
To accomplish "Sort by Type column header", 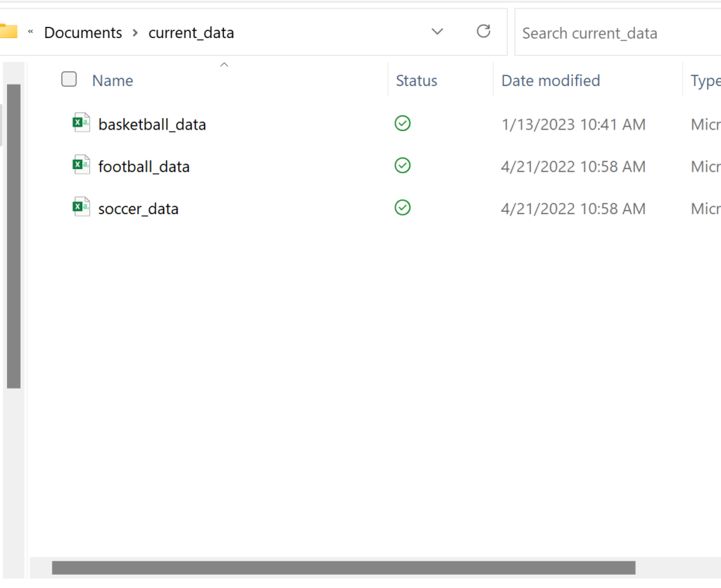I will [706, 81].
